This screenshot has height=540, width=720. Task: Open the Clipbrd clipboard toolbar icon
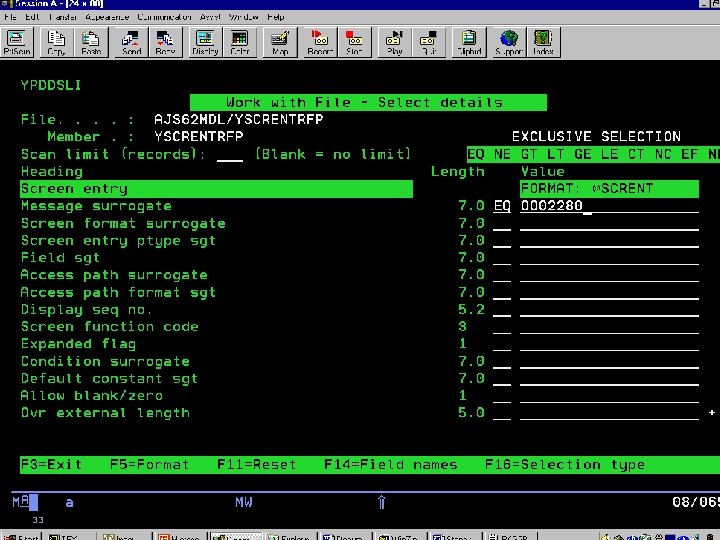[x=469, y=42]
